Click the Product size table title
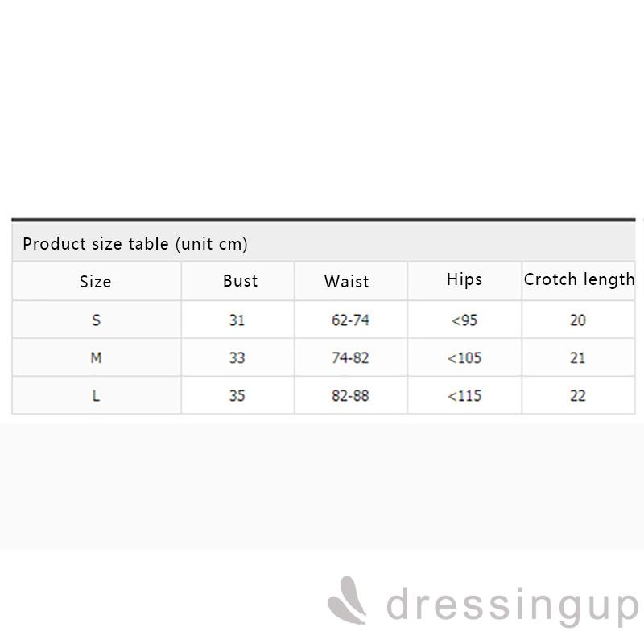The width and height of the screenshot is (644, 644). point(135,243)
